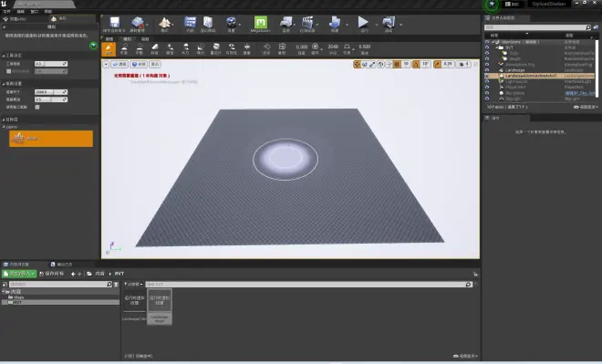The height and width of the screenshot is (364, 602).
Task: Open dropdown arrow next to Build icon
Action: tap(347, 25)
